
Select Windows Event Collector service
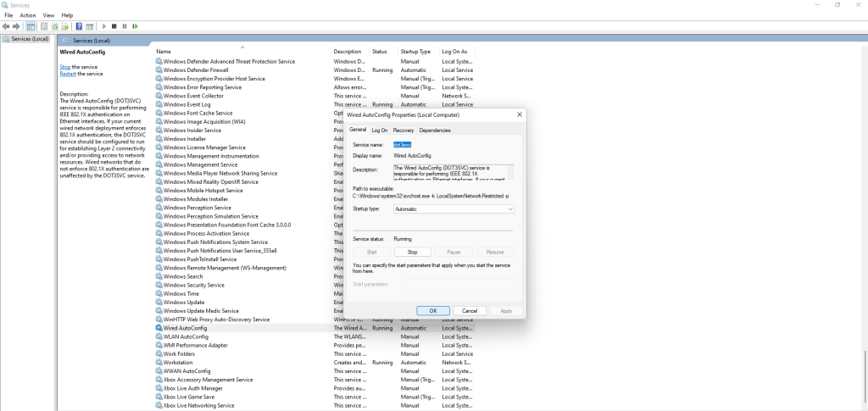[x=314, y=96]
